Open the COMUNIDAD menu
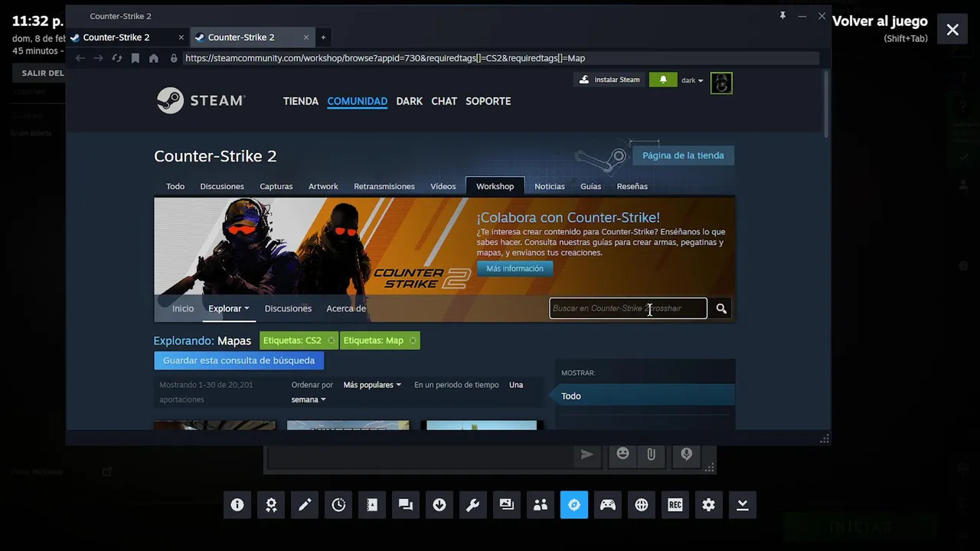 click(x=358, y=101)
